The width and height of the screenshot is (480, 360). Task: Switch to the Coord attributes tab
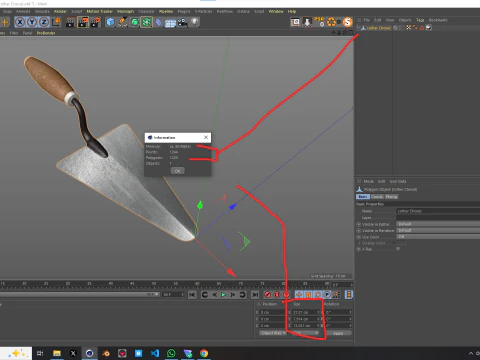[x=377, y=197]
